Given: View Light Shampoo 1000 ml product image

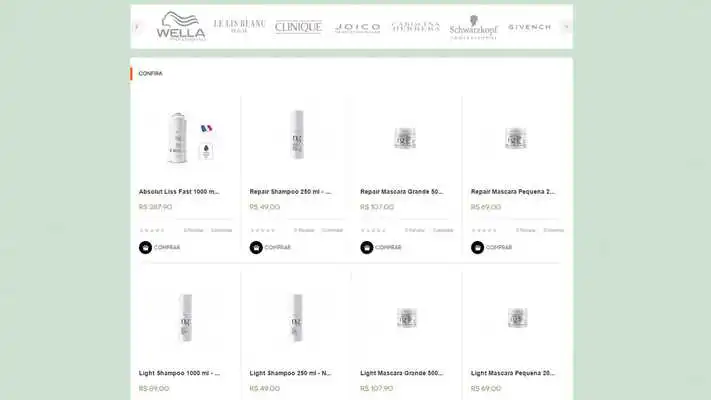Looking at the screenshot, I should 186,317.
